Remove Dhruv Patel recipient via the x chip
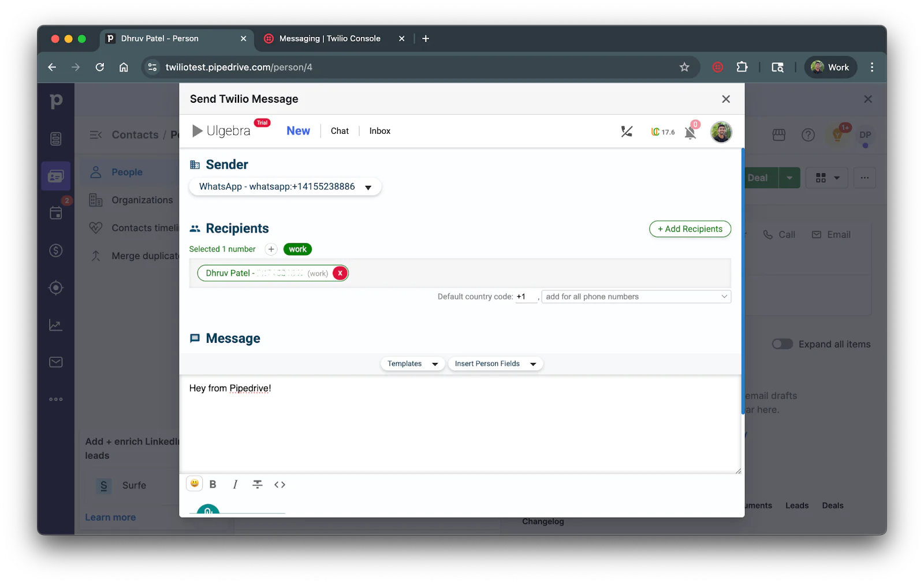This screenshot has height=584, width=924. coord(340,273)
